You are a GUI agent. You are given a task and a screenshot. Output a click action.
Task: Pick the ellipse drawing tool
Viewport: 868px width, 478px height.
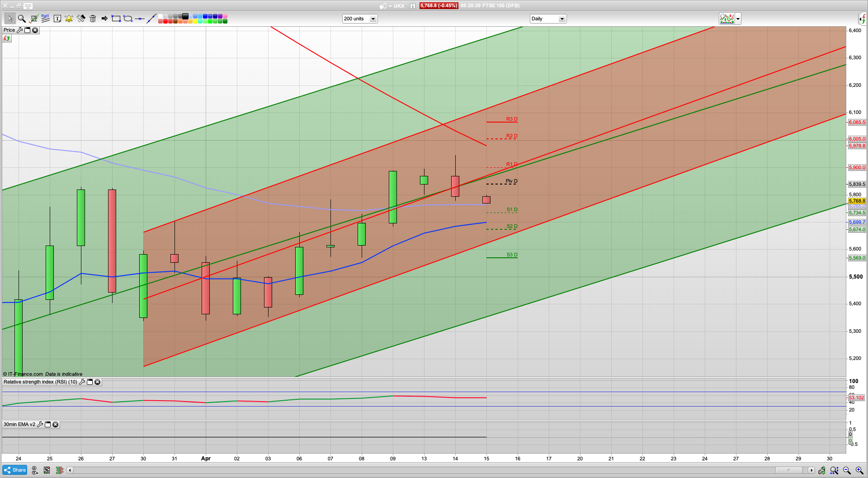click(128, 19)
